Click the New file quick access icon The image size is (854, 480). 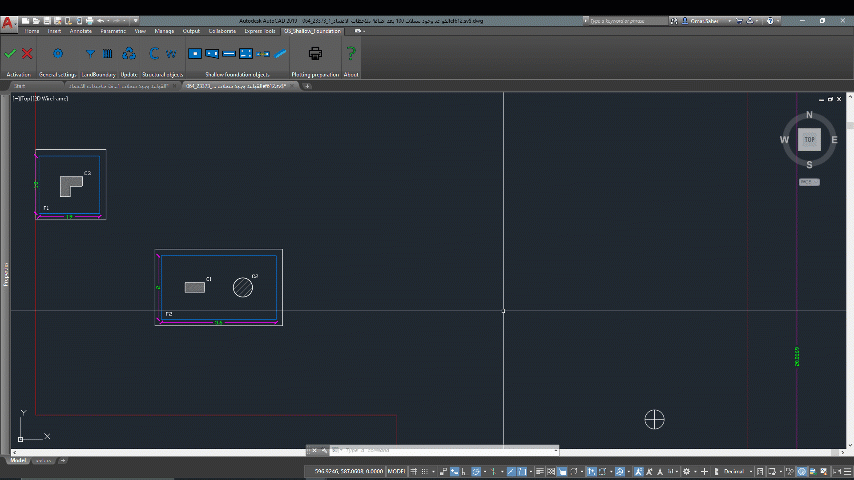(26, 21)
